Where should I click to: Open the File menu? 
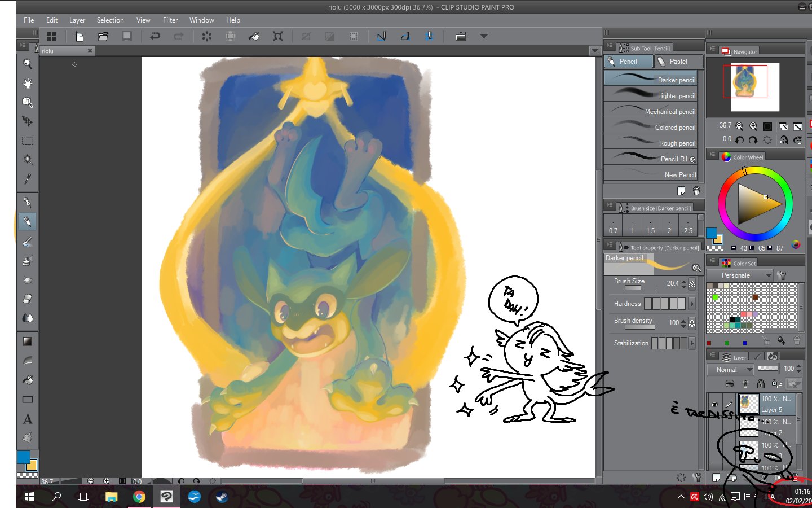click(29, 20)
